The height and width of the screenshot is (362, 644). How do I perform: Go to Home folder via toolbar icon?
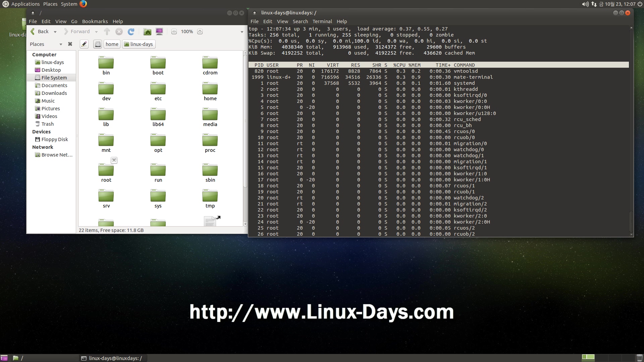pyautogui.click(x=147, y=32)
